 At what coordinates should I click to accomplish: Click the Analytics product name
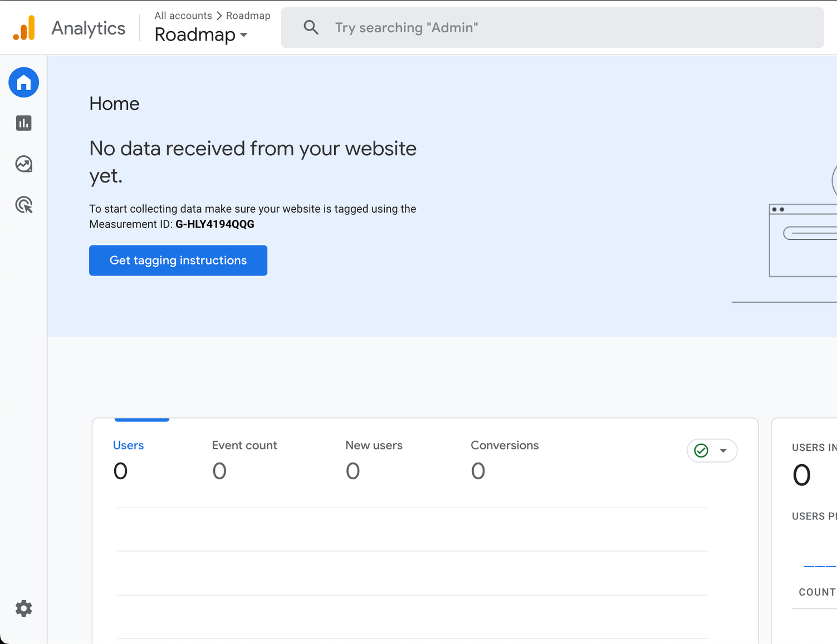tap(89, 28)
